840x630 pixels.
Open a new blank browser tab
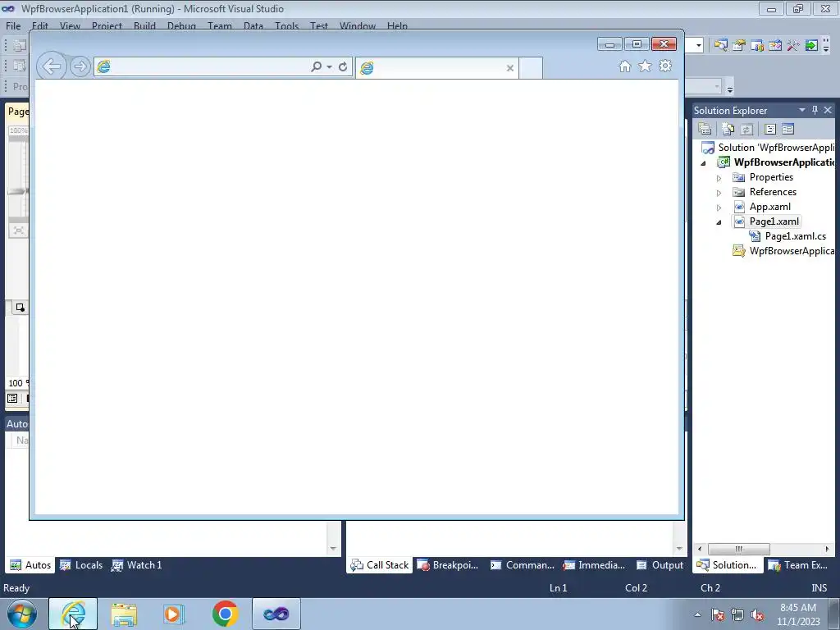(531, 68)
